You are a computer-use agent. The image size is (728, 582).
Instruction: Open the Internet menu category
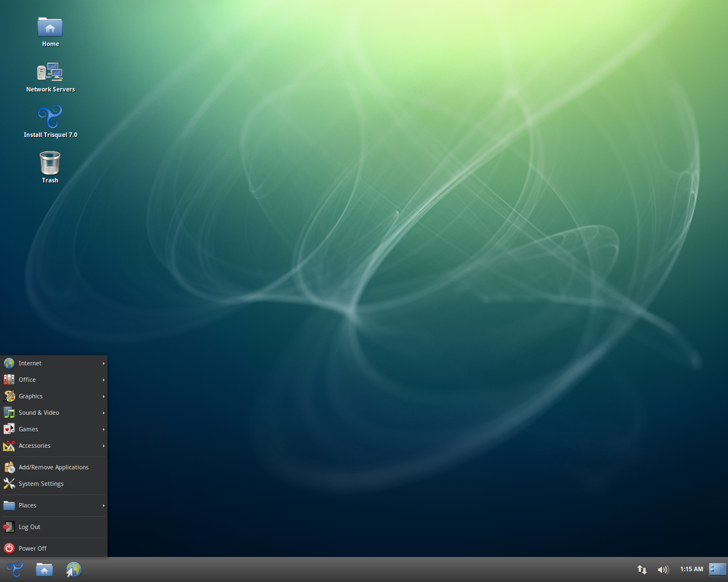pyautogui.click(x=54, y=363)
